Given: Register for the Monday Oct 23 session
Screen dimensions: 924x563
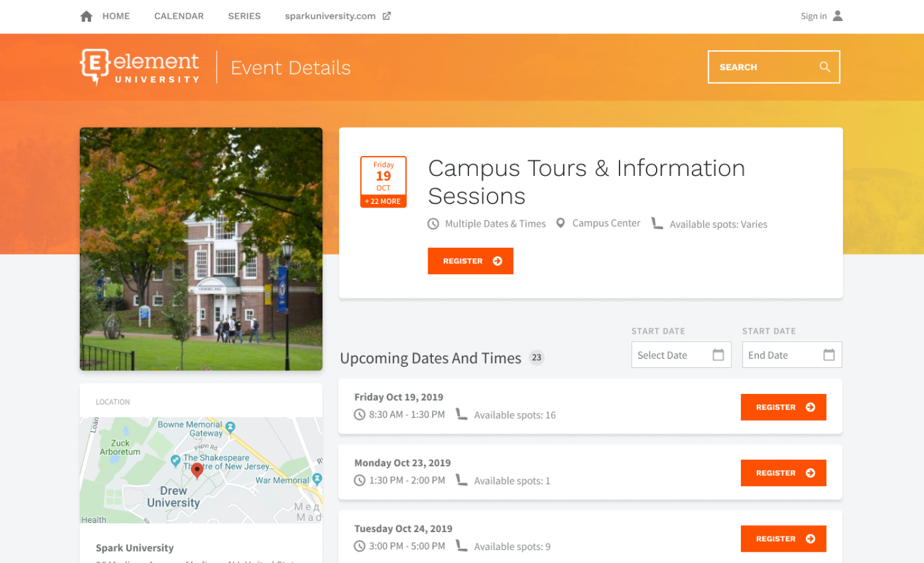Looking at the screenshot, I should pos(783,473).
